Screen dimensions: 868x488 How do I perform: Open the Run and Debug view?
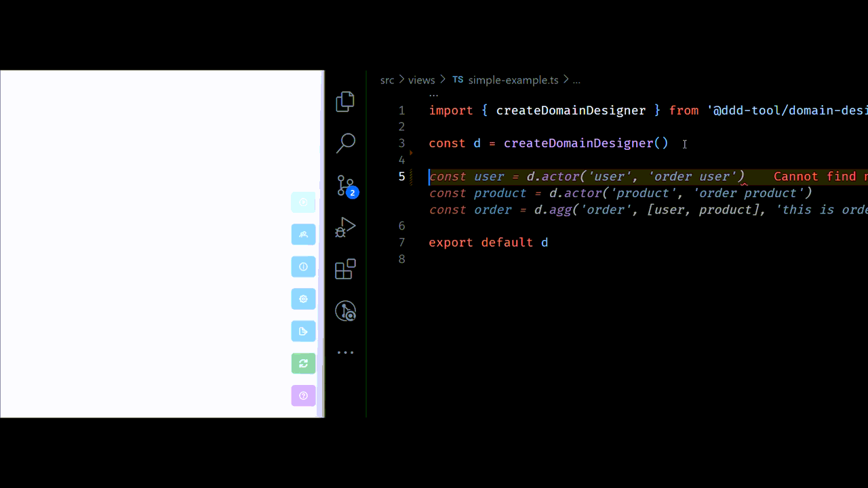(345, 228)
